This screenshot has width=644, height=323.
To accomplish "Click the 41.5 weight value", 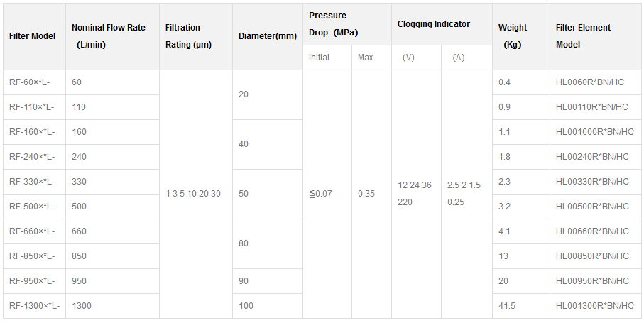I will 507,306.
